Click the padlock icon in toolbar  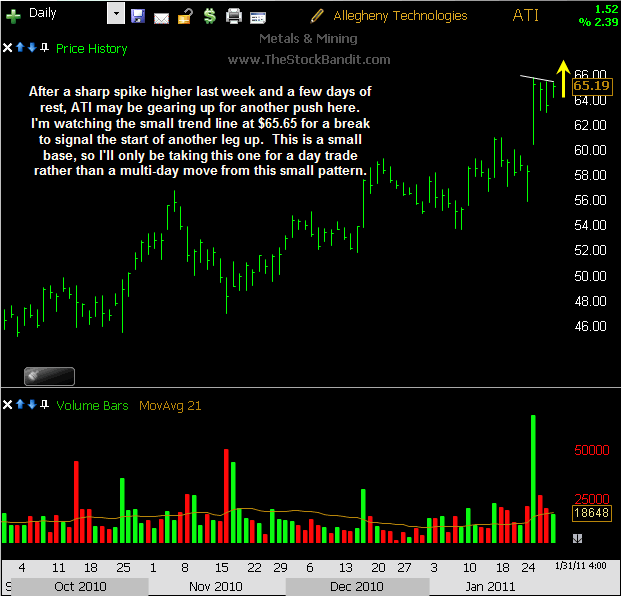[185, 16]
